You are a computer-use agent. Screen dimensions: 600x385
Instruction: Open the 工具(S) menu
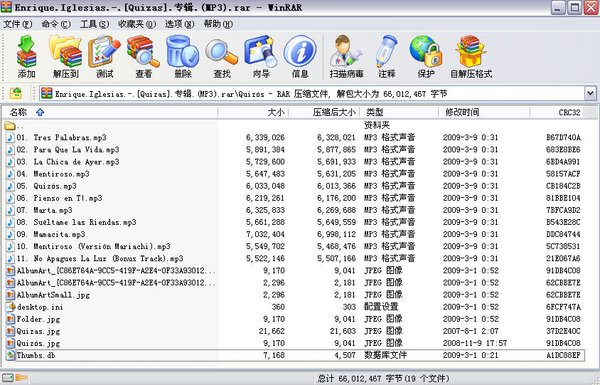click(x=94, y=24)
